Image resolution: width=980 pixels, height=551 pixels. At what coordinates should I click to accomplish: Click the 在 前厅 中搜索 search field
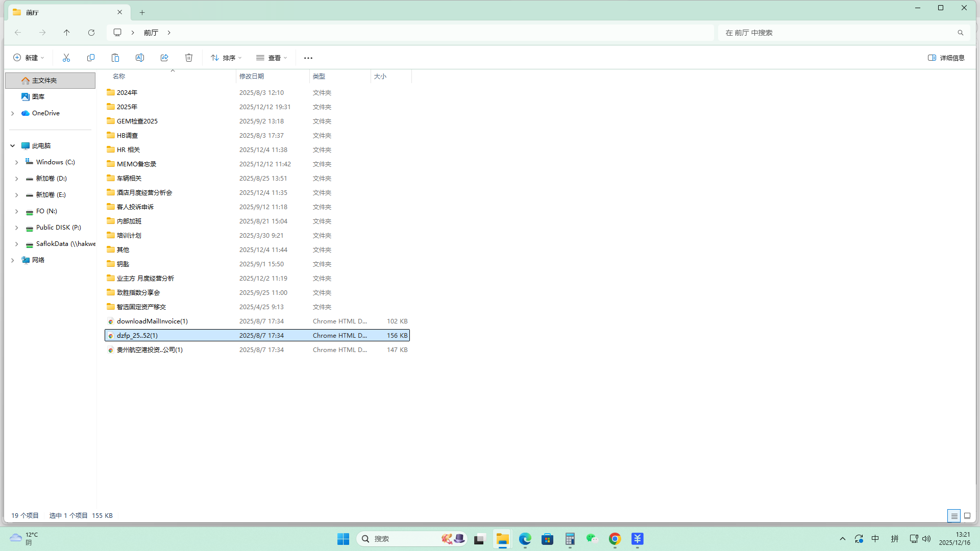[x=837, y=33]
